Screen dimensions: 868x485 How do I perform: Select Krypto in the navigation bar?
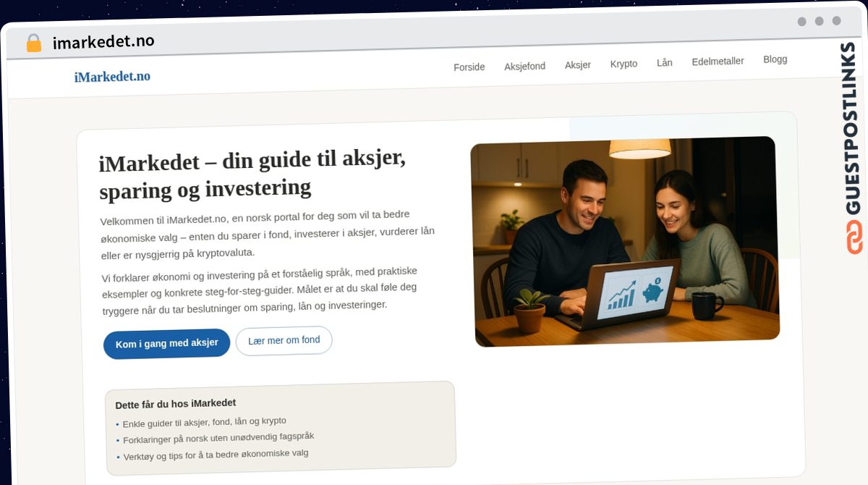point(624,64)
